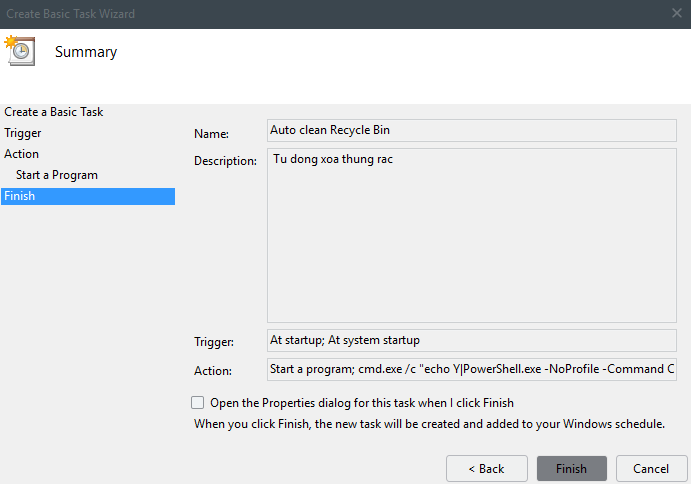Click the task scheduler clock icon
691x484 pixels.
click(20, 51)
